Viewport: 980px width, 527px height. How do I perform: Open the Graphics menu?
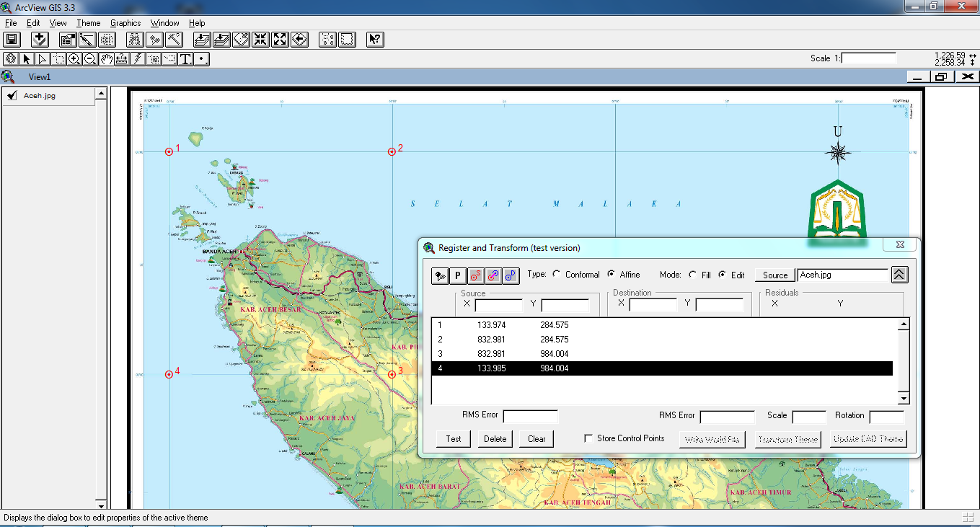click(125, 22)
